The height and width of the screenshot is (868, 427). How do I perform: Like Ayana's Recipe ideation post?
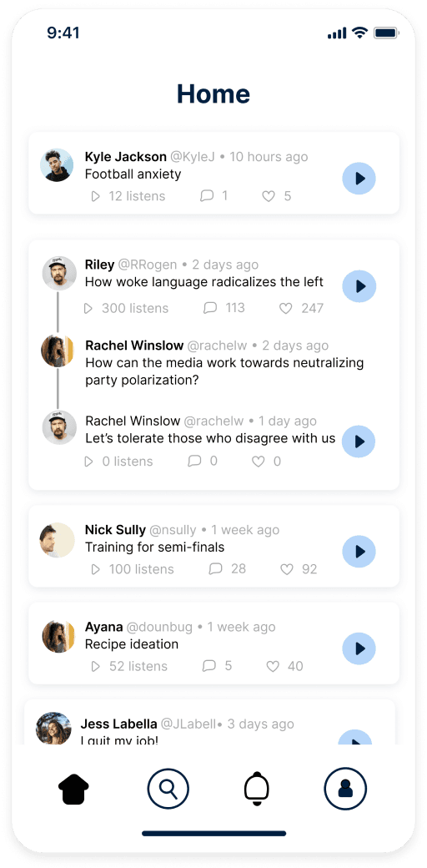pos(273,666)
